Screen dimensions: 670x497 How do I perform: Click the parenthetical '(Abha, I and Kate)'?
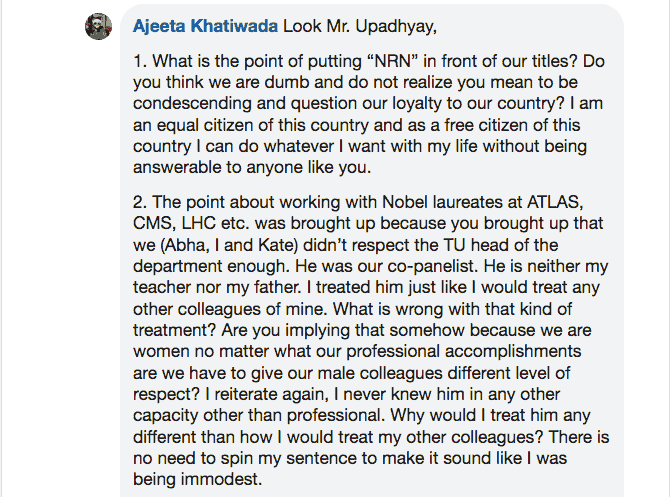tap(229, 245)
